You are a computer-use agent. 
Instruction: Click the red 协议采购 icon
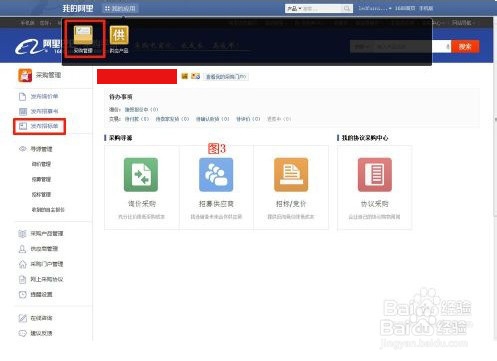click(x=375, y=175)
